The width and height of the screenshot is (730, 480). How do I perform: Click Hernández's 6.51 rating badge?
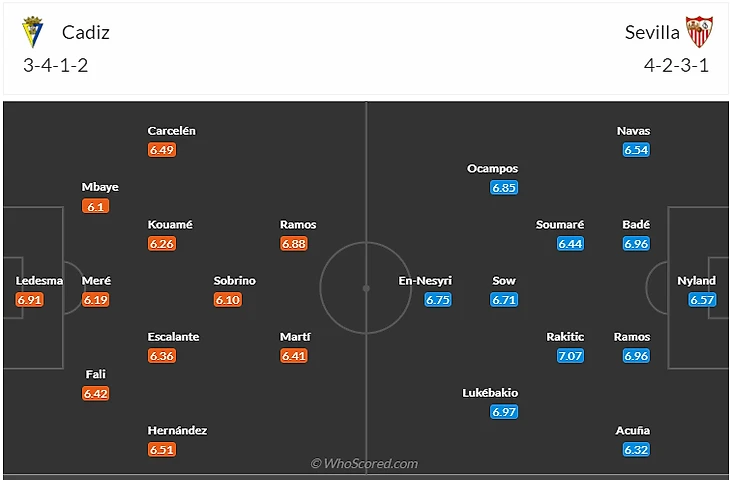[x=162, y=450]
